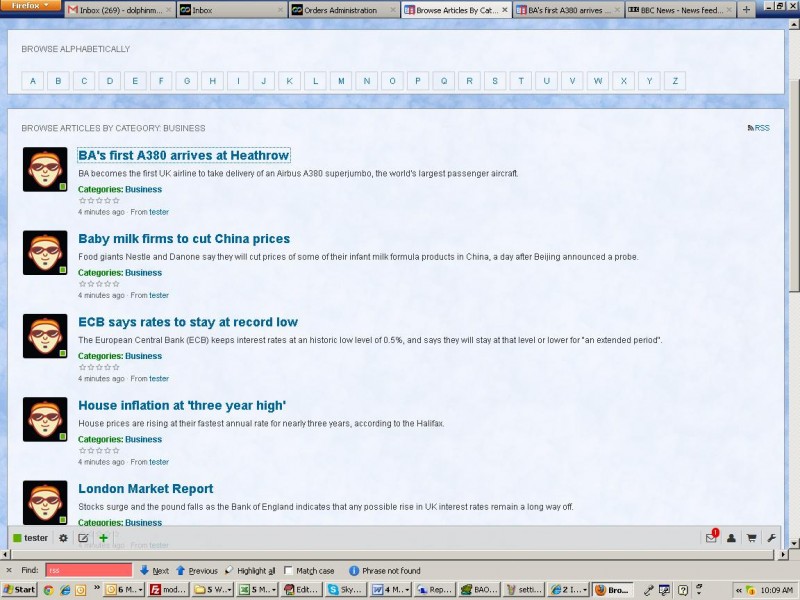Click the author avatar of Baby milk firms article

click(x=45, y=253)
